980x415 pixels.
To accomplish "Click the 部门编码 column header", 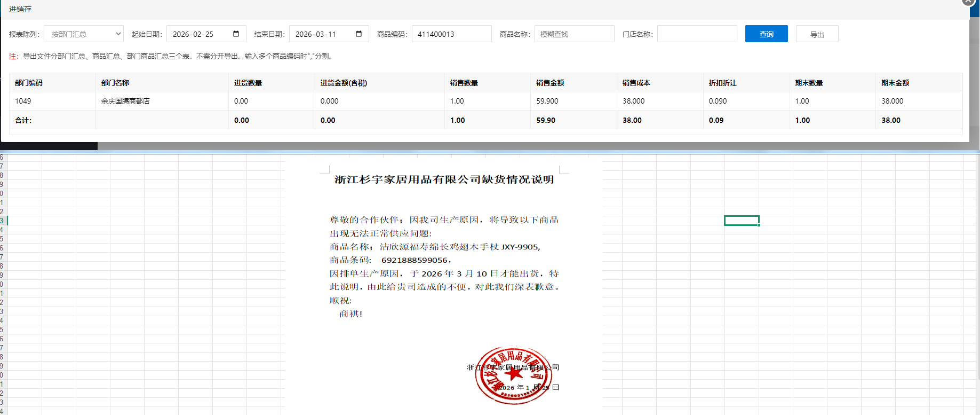I will (x=29, y=83).
